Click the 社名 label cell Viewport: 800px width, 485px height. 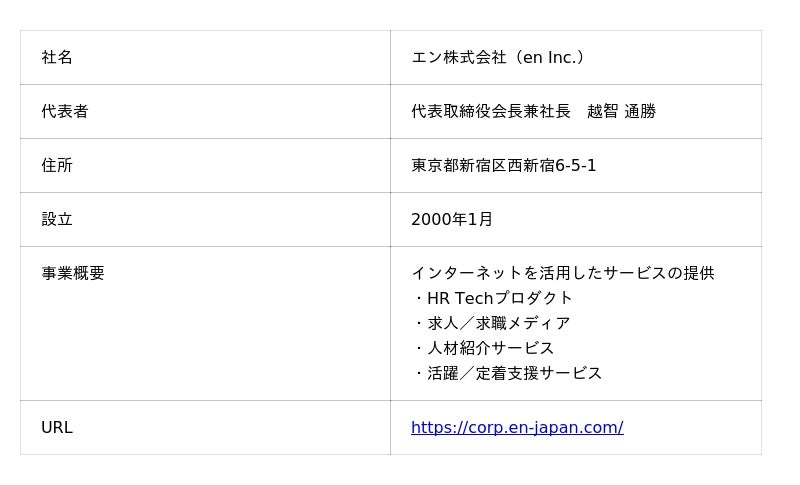pyautogui.click(x=57, y=58)
